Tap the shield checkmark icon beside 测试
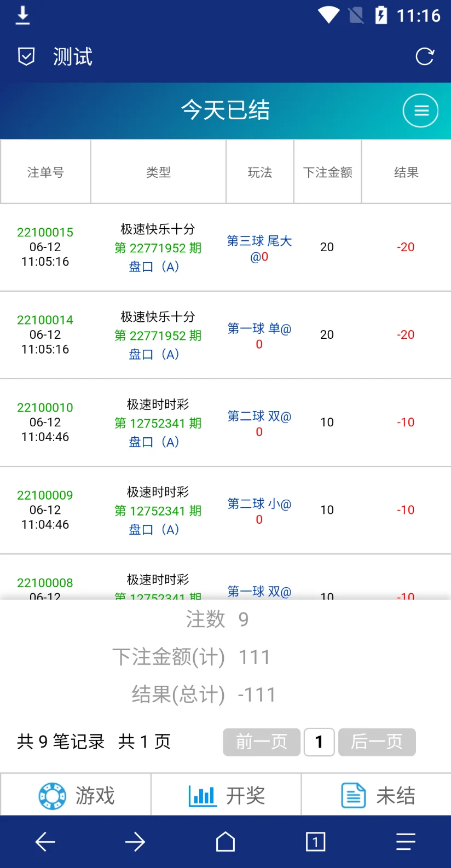Screen dimensions: 451x868 coord(26,56)
